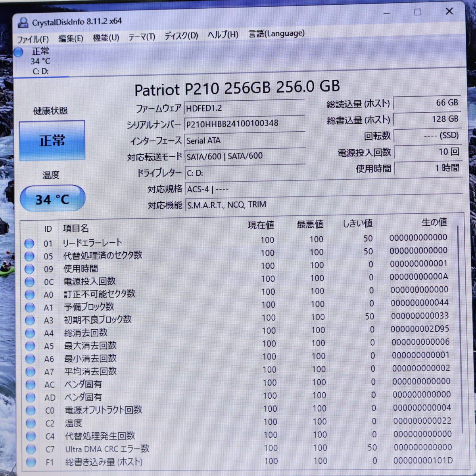The width and height of the screenshot is (476, 476).
Task: Select the C: D: drive tab at top
Action: (x=40, y=61)
